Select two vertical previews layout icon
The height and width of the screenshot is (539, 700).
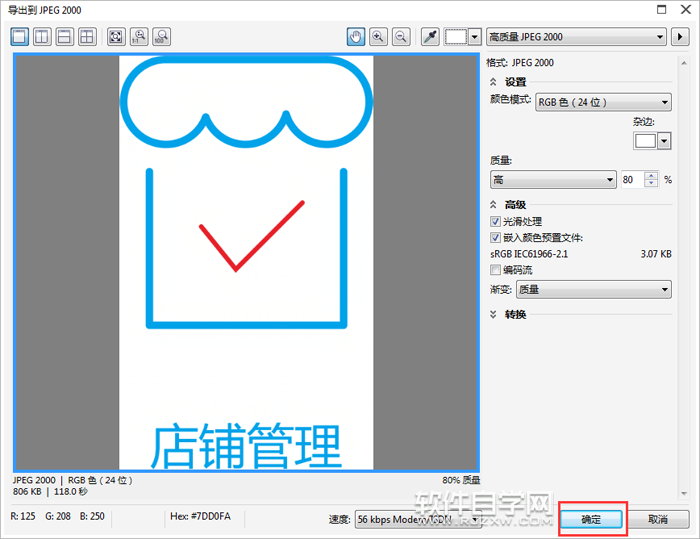42,37
